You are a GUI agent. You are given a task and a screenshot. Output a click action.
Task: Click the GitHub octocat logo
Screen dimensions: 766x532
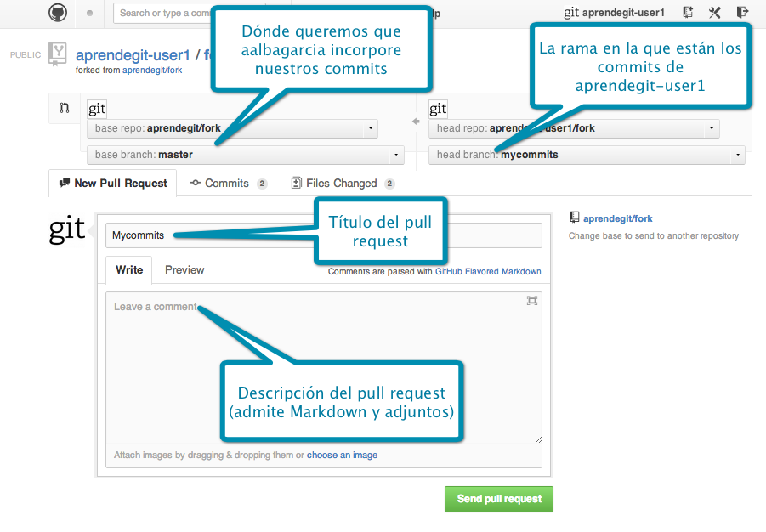(57, 13)
